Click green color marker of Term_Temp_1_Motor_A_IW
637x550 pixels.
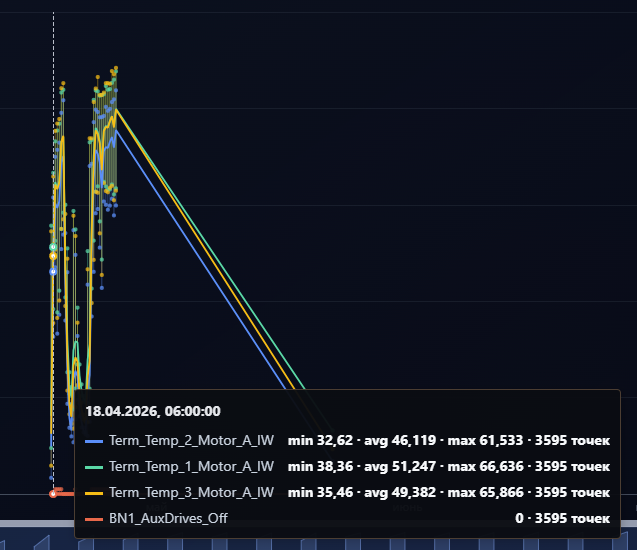point(94,467)
